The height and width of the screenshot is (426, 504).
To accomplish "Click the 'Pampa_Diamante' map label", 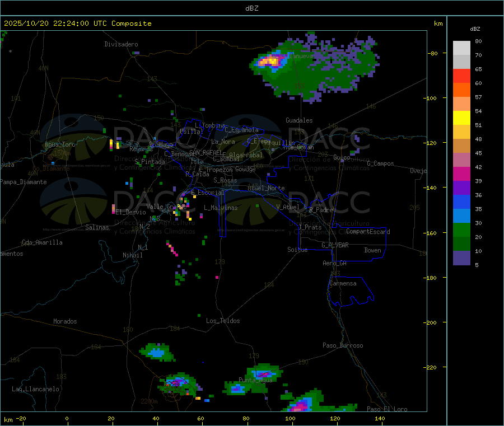I will pos(23,182).
